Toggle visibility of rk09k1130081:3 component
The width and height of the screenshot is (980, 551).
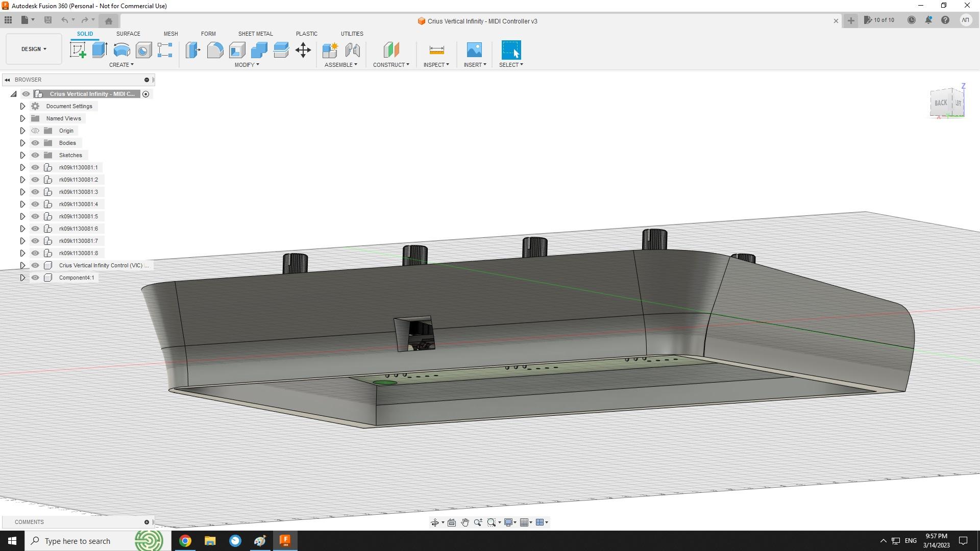(35, 192)
